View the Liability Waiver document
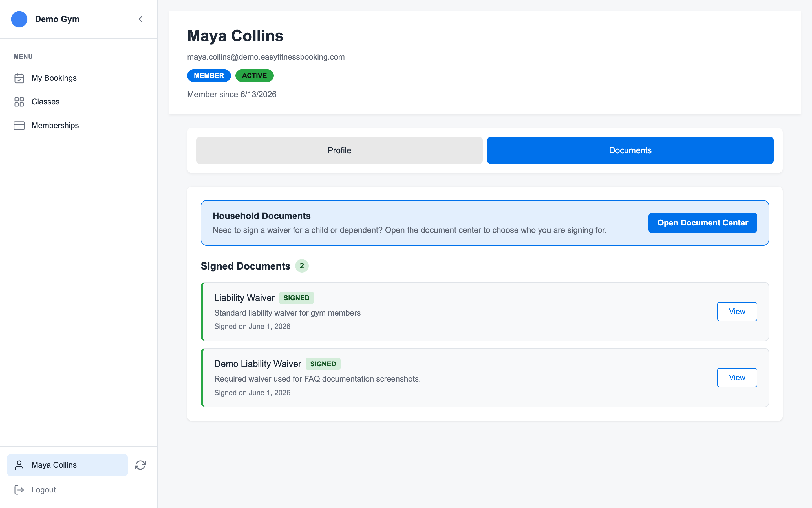The width and height of the screenshot is (812, 508). click(x=737, y=312)
